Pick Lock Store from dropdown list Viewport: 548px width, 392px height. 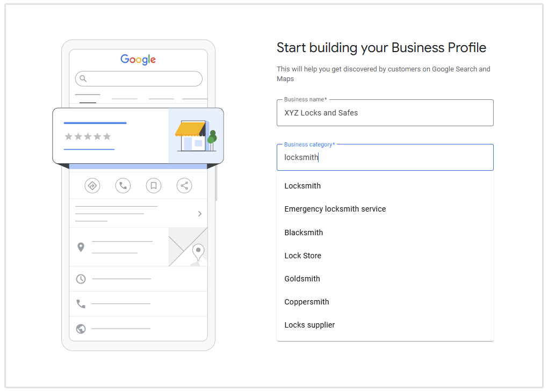coord(302,256)
